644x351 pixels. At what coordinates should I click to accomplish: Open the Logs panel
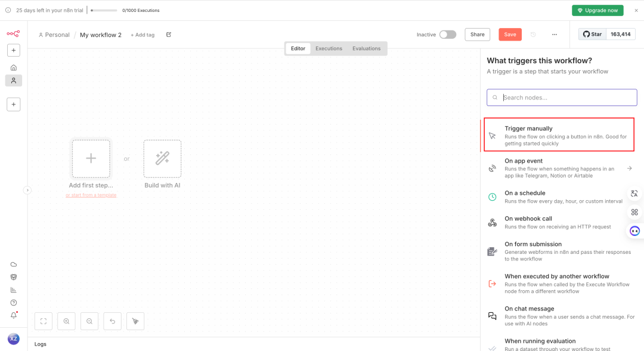pos(41,344)
